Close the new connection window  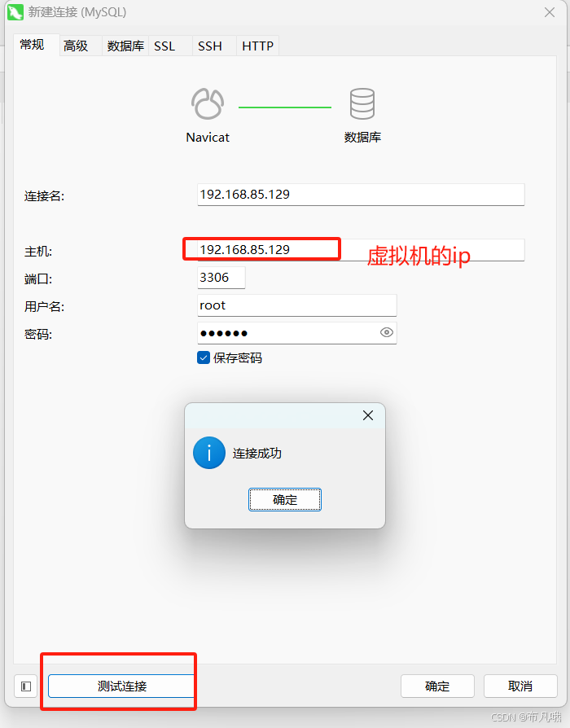550,12
